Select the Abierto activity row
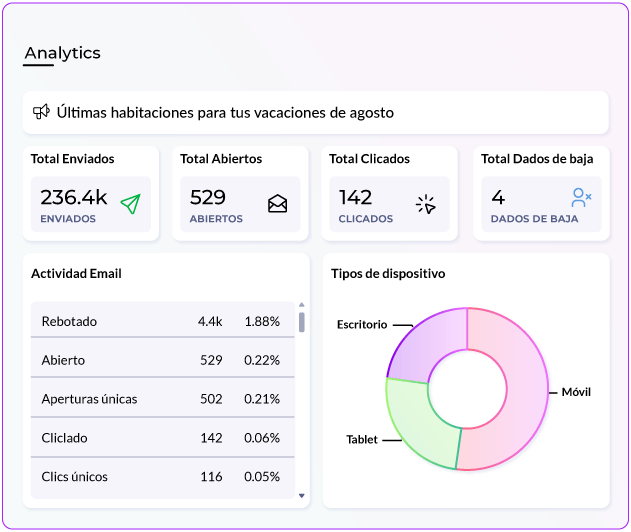The image size is (631, 532). pyautogui.click(x=161, y=360)
